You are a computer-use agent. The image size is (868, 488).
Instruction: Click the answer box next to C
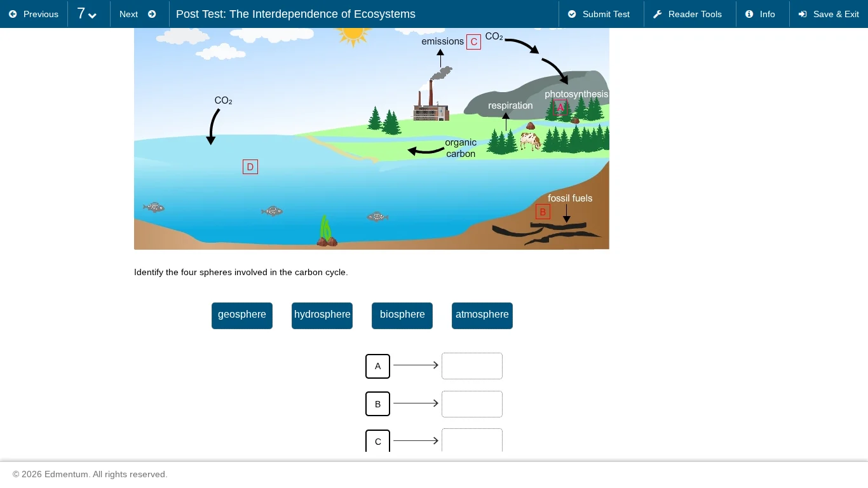pyautogui.click(x=472, y=441)
